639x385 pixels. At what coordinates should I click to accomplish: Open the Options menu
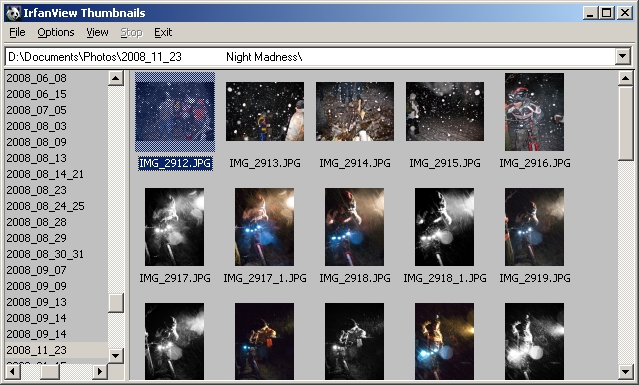tap(56, 32)
